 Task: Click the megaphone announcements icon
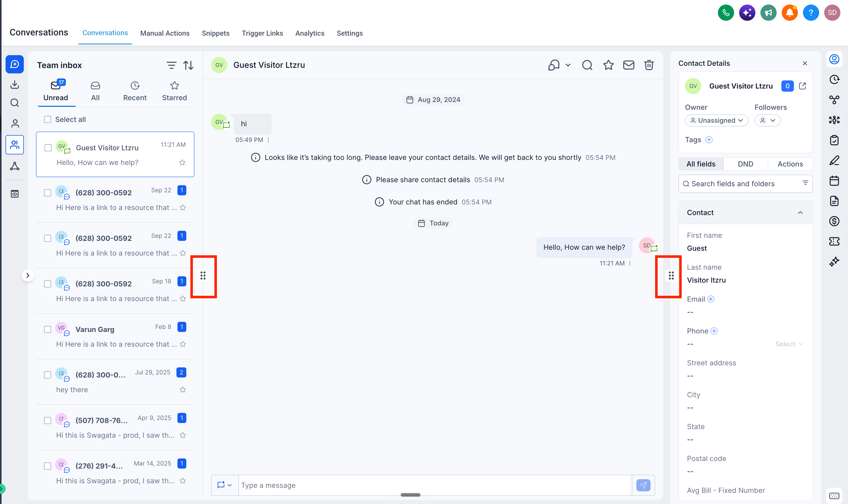[769, 13]
